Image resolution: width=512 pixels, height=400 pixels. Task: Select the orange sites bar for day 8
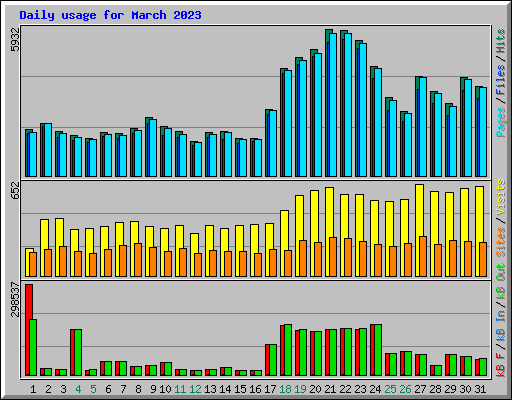[138, 260]
